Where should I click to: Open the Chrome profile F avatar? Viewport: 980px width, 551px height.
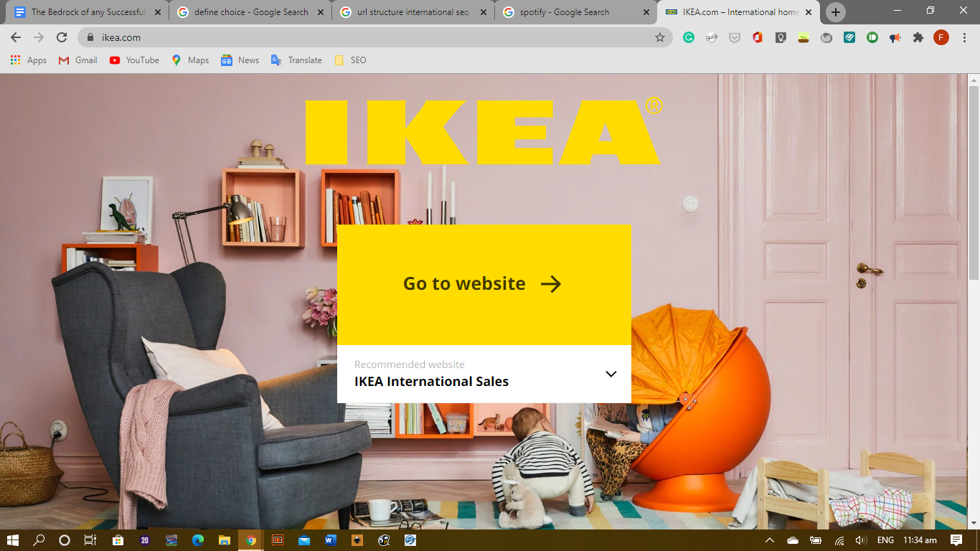pos(941,37)
